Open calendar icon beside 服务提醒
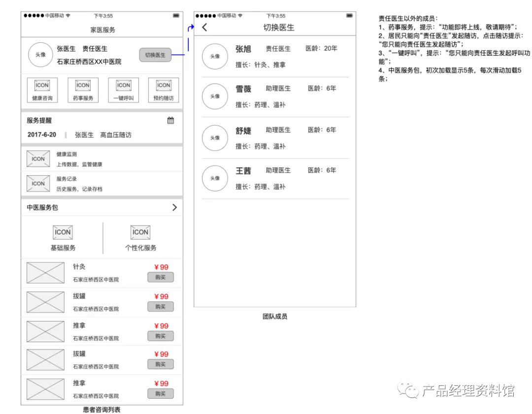The height and width of the screenshot is (414, 532). point(170,121)
